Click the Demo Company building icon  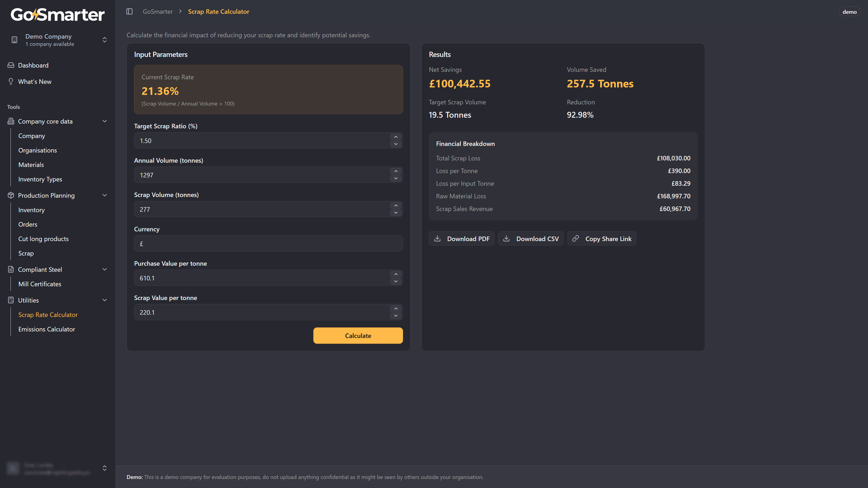coord(14,40)
